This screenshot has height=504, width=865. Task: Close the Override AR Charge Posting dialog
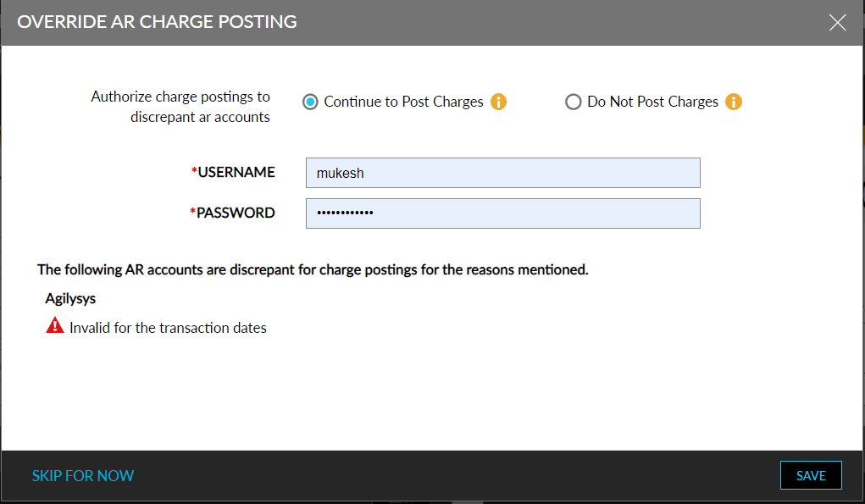(837, 22)
